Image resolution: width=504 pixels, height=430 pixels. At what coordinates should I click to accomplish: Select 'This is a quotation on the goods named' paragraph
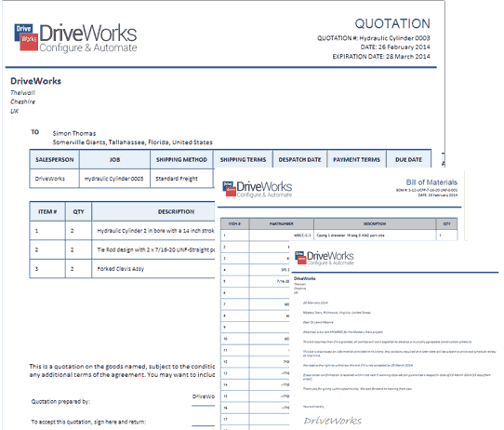click(122, 370)
